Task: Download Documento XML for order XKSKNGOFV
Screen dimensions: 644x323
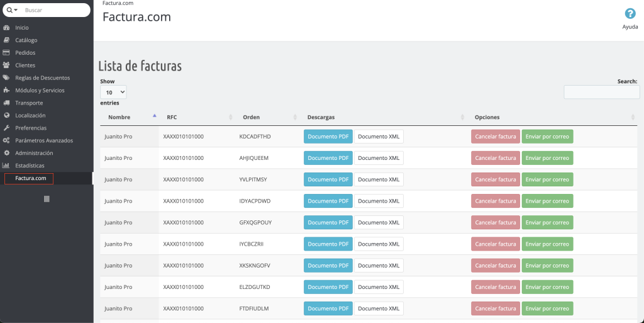Action: (379, 266)
